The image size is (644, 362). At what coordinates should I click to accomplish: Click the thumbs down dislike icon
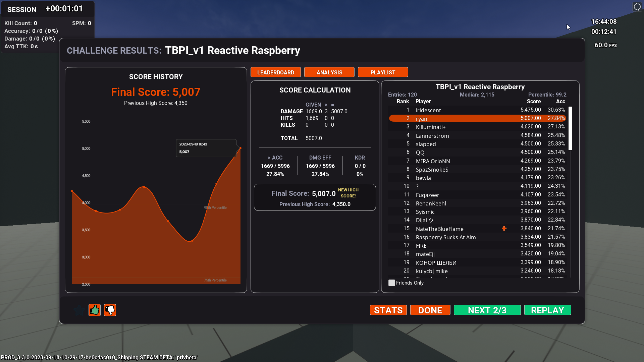coord(110,310)
